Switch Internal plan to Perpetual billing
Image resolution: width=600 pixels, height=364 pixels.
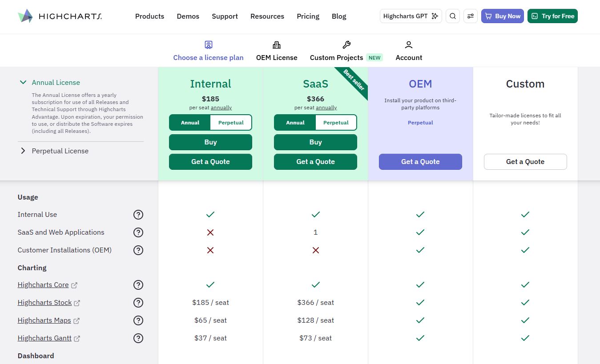click(230, 122)
